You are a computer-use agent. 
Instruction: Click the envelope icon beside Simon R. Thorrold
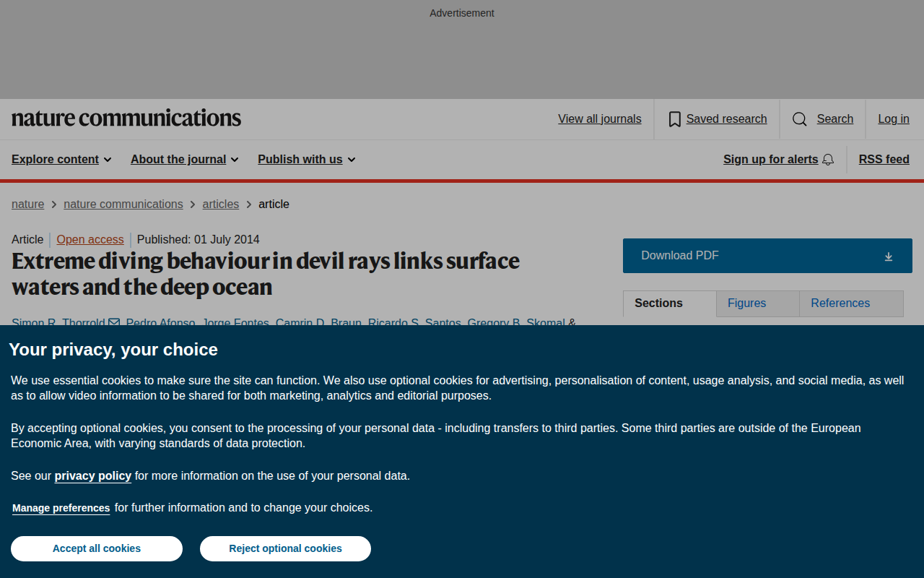(x=114, y=323)
